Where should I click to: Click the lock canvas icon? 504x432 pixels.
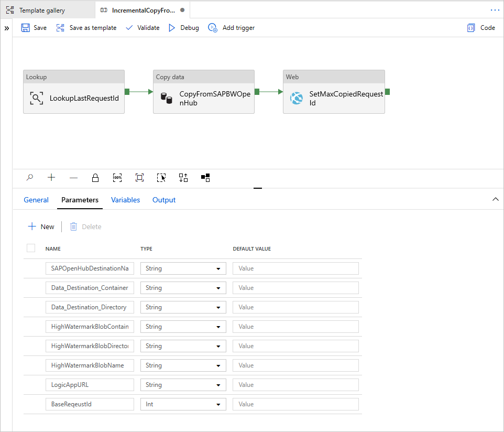click(95, 177)
